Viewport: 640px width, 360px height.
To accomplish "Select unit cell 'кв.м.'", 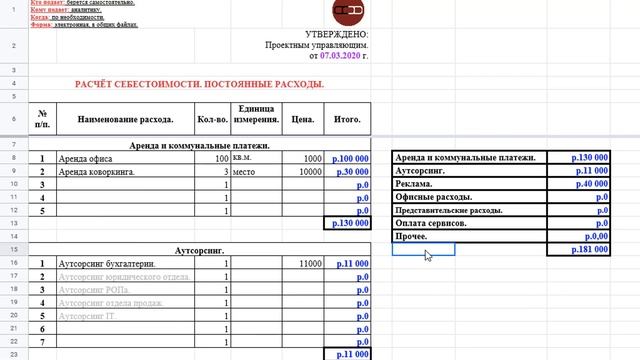I will point(256,158).
